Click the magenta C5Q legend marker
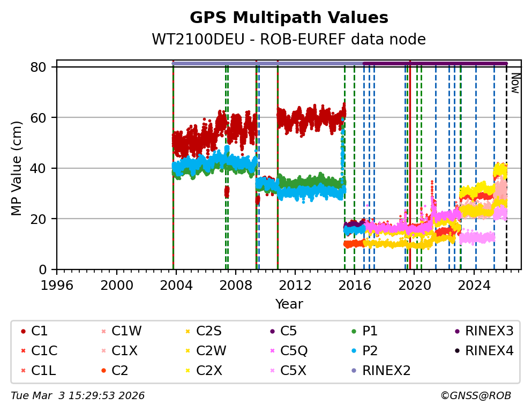 pyautogui.click(x=272, y=351)
